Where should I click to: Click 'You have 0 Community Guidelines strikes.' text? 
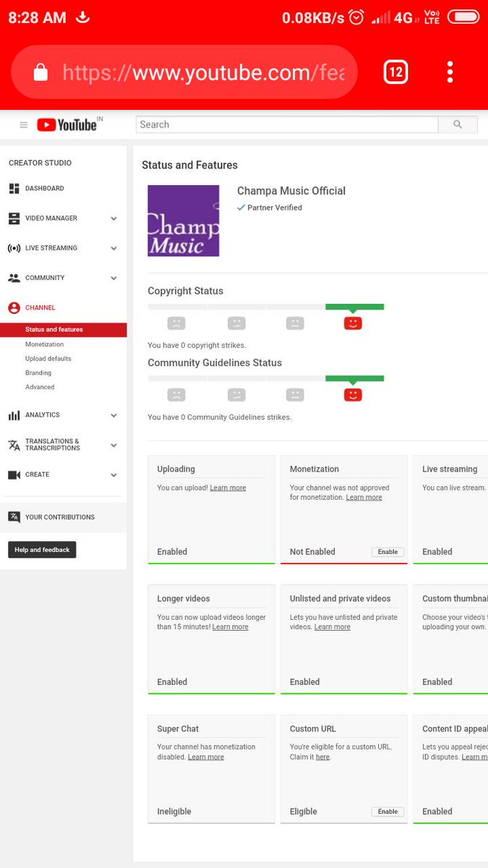point(220,417)
